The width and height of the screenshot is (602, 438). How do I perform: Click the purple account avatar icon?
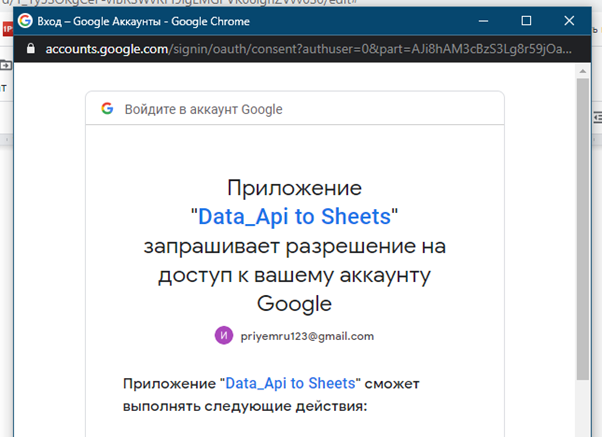pyautogui.click(x=224, y=336)
